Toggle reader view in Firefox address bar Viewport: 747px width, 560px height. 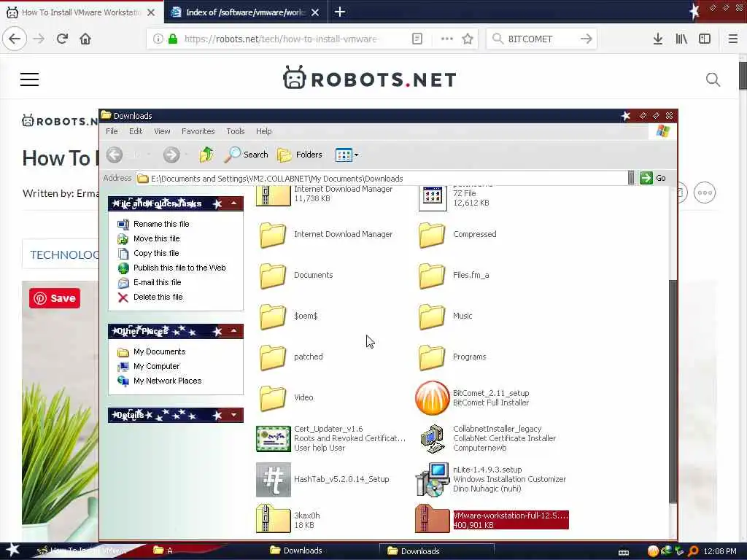417,39
